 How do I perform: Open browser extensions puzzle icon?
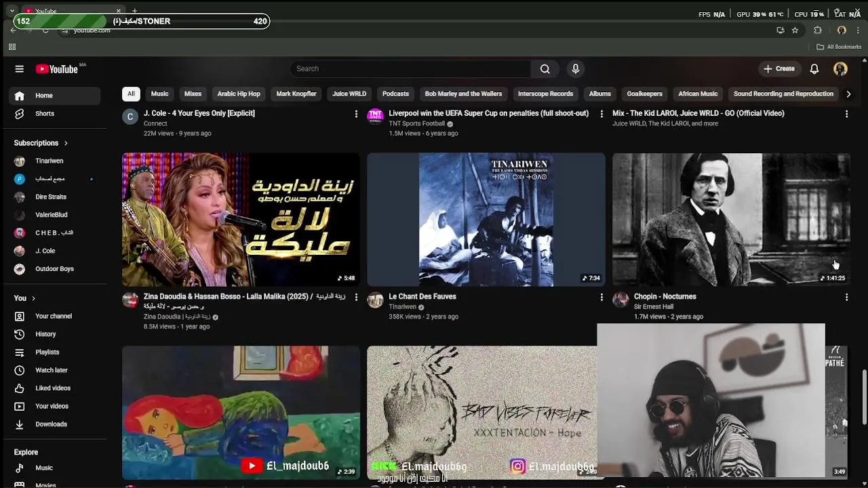tap(818, 30)
